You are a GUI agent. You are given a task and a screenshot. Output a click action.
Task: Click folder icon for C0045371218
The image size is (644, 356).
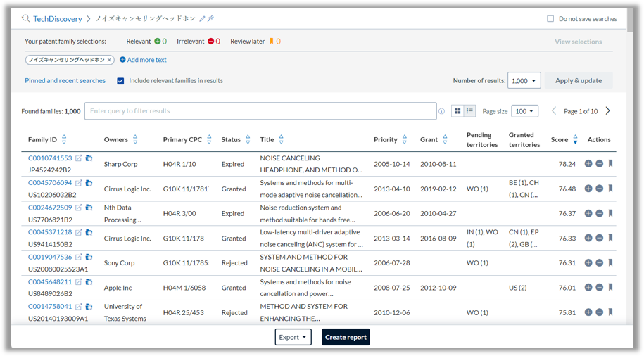click(89, 232)
